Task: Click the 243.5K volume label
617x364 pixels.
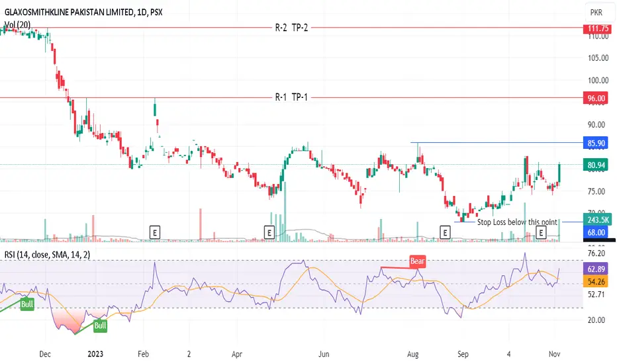Action: coord(597,220)
